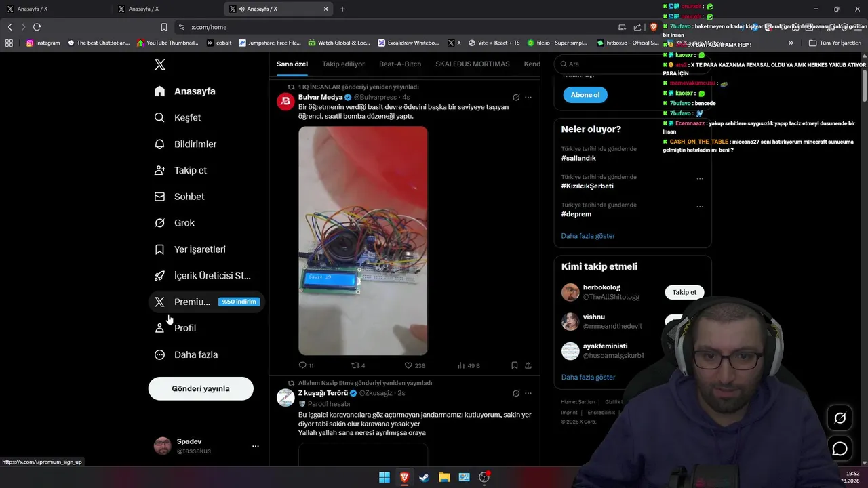Play the circuit video thumbnail

363,241
